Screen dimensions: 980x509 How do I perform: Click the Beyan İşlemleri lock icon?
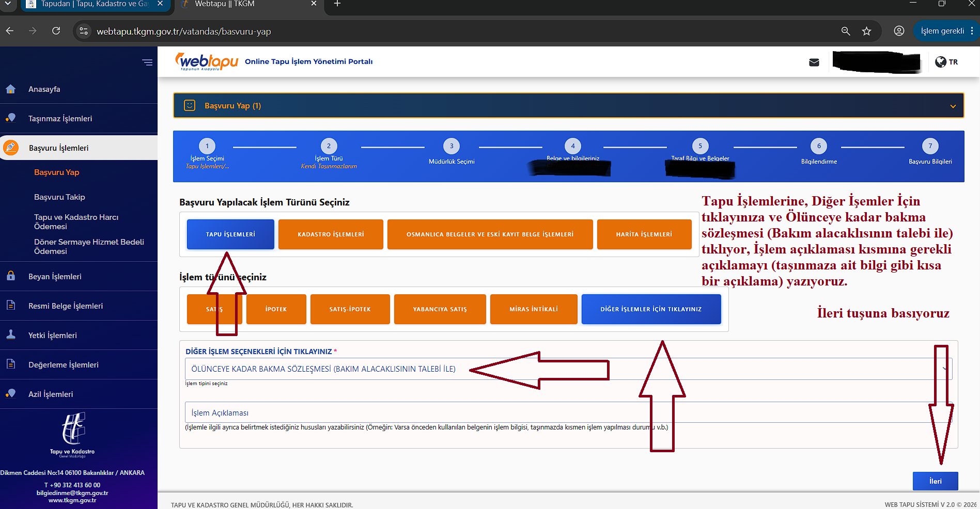(10, 276)
